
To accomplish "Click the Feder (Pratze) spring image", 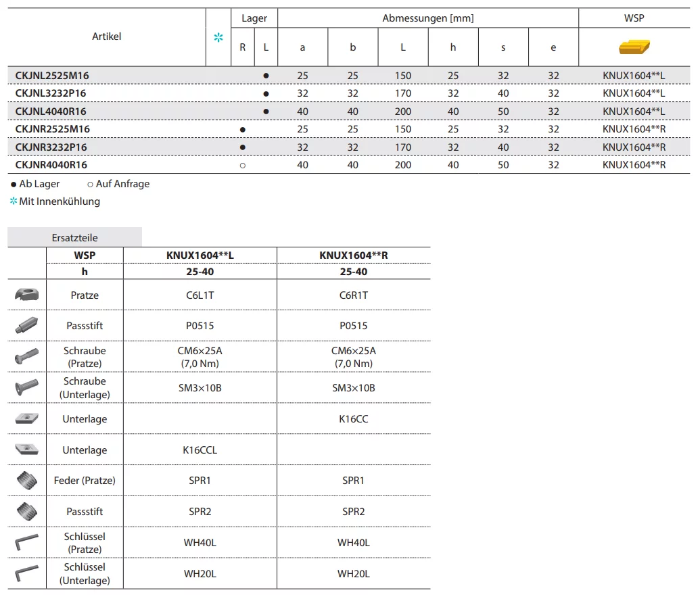I will [26, 481].
